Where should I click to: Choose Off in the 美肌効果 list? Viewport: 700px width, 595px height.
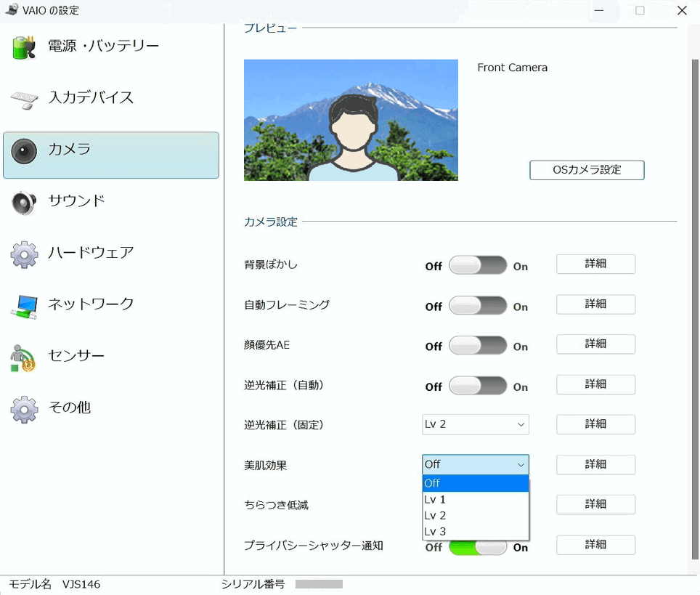tap(476, 483)
